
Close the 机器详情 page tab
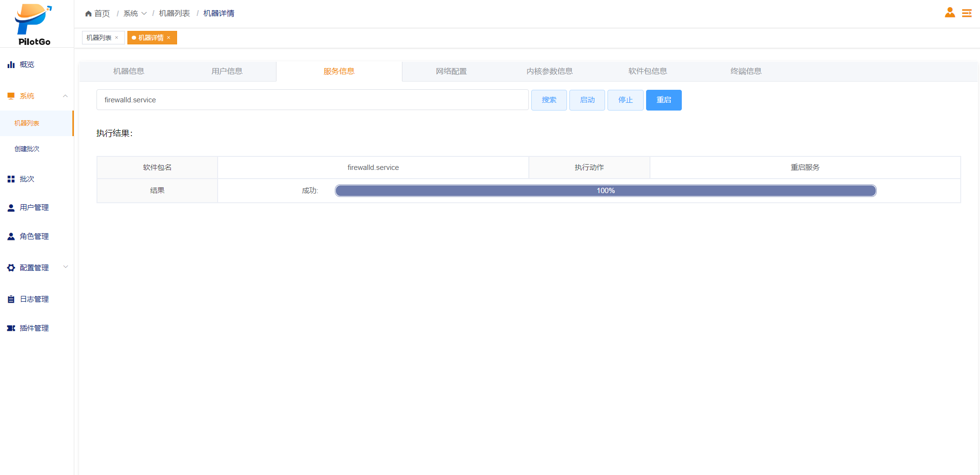(x=168, y=38)
